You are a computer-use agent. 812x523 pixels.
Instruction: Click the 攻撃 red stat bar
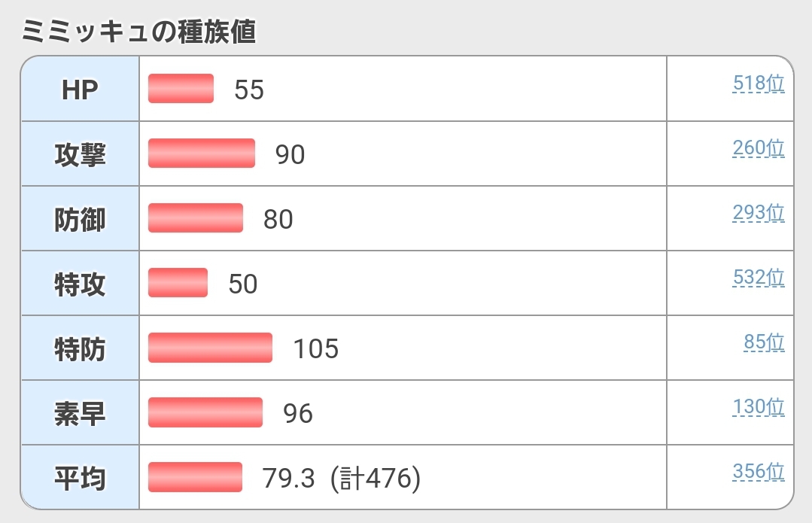202,154
